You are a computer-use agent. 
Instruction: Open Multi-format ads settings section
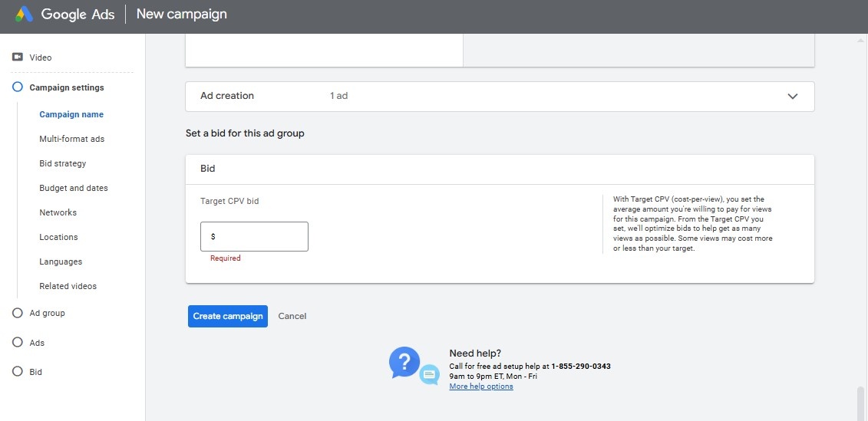[x=71, y=139]
